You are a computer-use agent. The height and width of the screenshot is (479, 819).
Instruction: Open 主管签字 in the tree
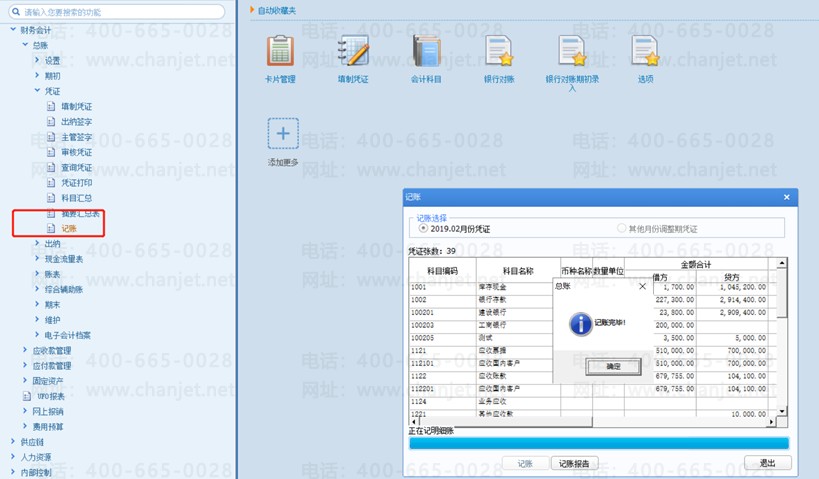(x=76, y=137)
